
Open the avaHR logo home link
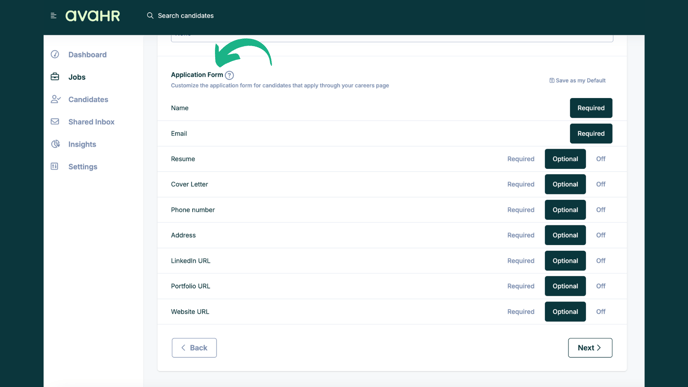(93, 16)
